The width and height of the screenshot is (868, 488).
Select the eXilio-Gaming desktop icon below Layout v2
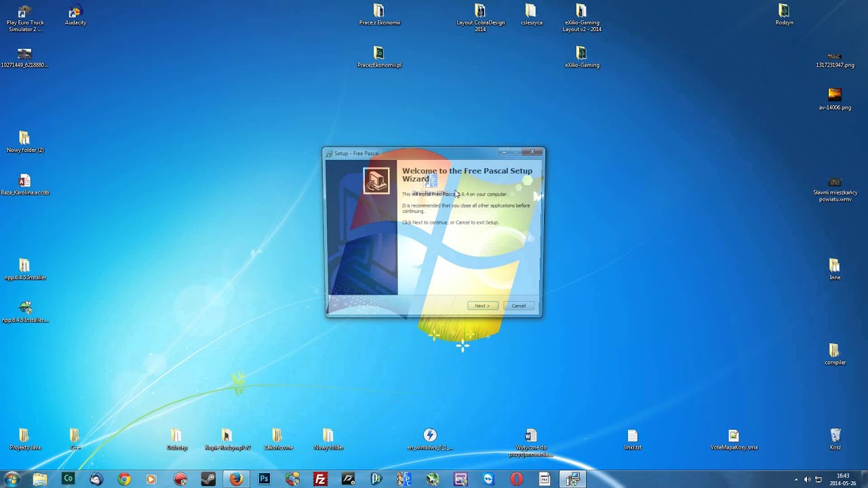(582, 58)
